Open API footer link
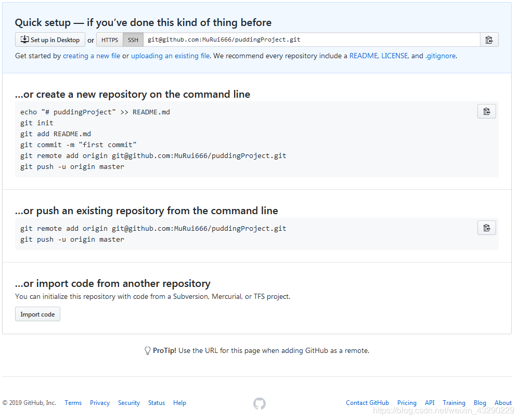The height and width of the screenshot is (420, 519). pos(430,403)
